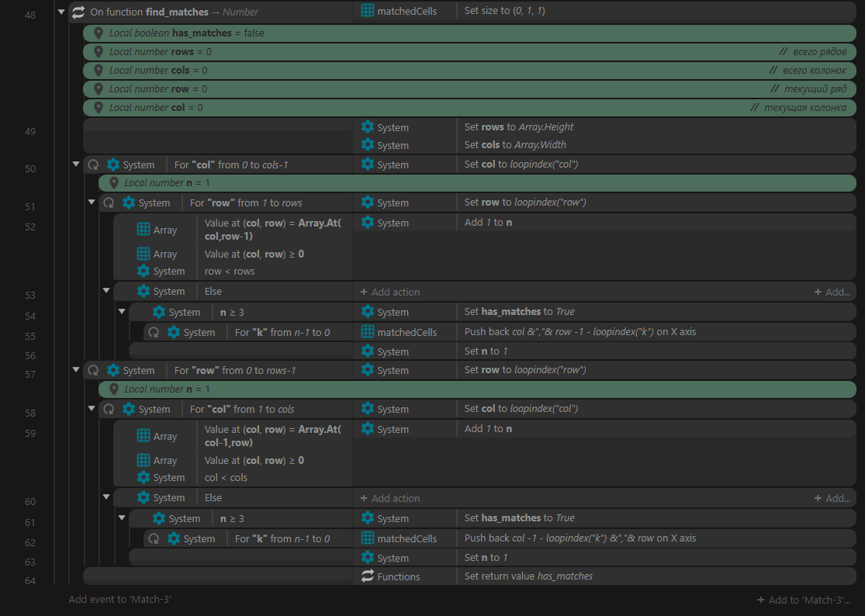Click the gear icon in the 'For "row" from 0 to rows-1' condition
Image resolution: width=865 pixels, height=616 pixels.
point(113,370)
